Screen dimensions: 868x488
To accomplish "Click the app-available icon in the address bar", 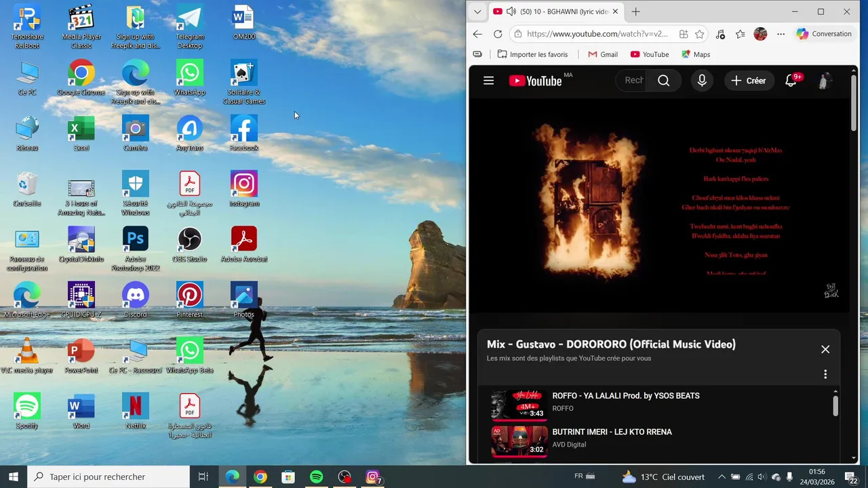I will click(684, 34).
